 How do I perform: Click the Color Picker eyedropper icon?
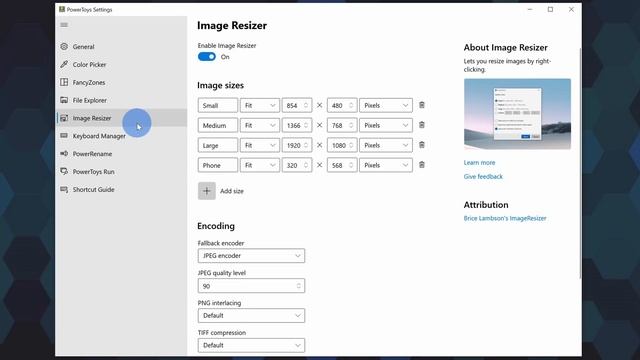[x=64, y=64]
